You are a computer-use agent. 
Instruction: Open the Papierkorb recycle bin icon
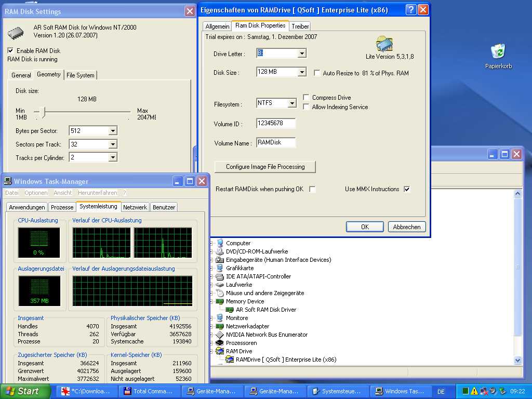point(498,51)
